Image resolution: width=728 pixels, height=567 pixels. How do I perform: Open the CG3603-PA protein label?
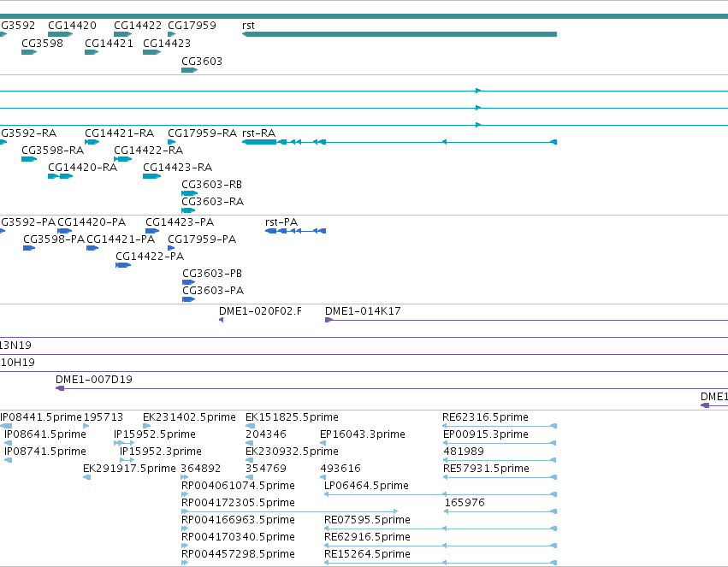coord(213,292)
